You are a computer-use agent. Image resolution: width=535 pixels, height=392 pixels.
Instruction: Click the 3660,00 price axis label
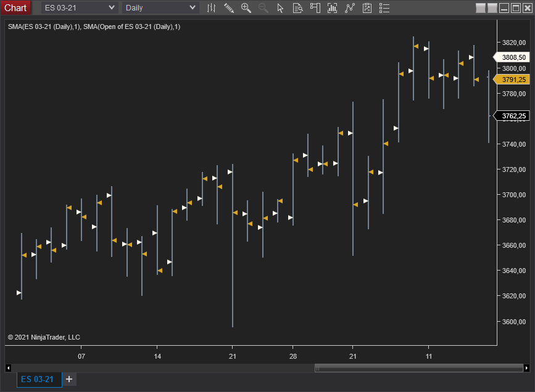tap(514, 245)
